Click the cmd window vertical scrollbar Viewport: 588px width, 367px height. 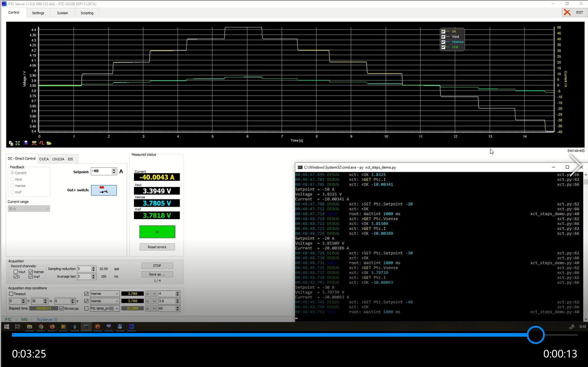586,246
